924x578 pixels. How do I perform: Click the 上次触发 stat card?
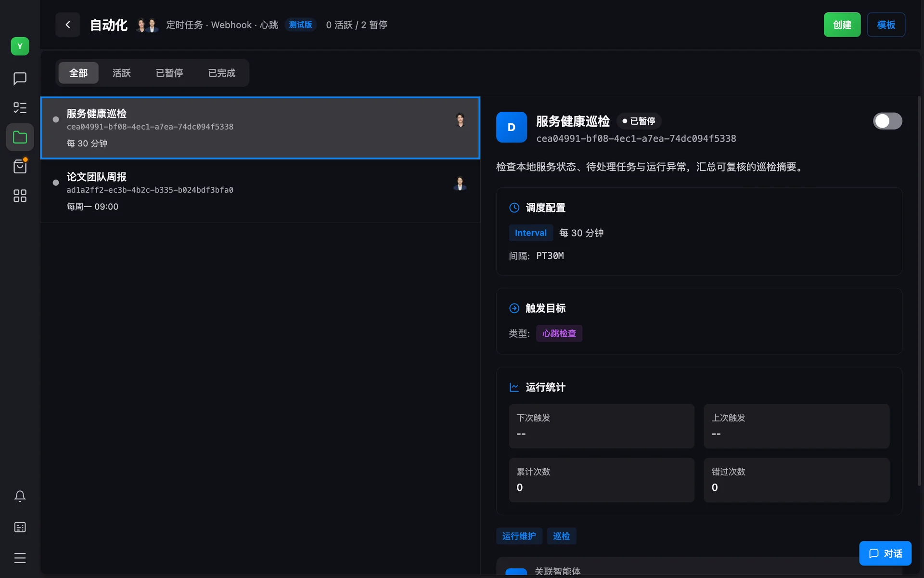click(x=796, y=426)
